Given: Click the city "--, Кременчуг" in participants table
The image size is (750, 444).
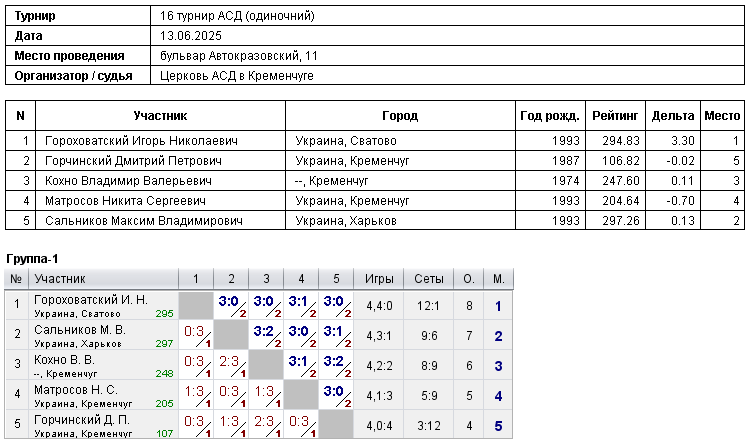Looking at the screenshot, I should [x=332, y=181].
